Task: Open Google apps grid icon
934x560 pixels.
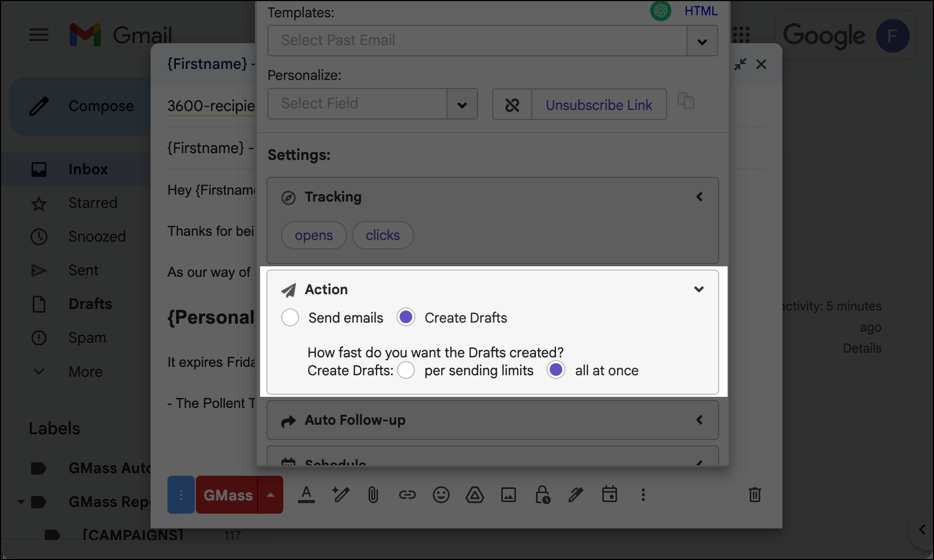Action: [x=741, y=35]
